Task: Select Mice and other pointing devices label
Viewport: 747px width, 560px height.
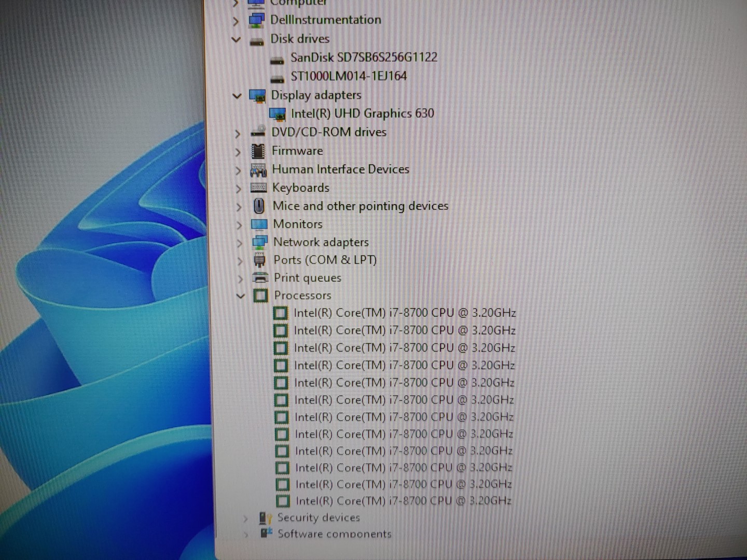Action: pos(361,206)
